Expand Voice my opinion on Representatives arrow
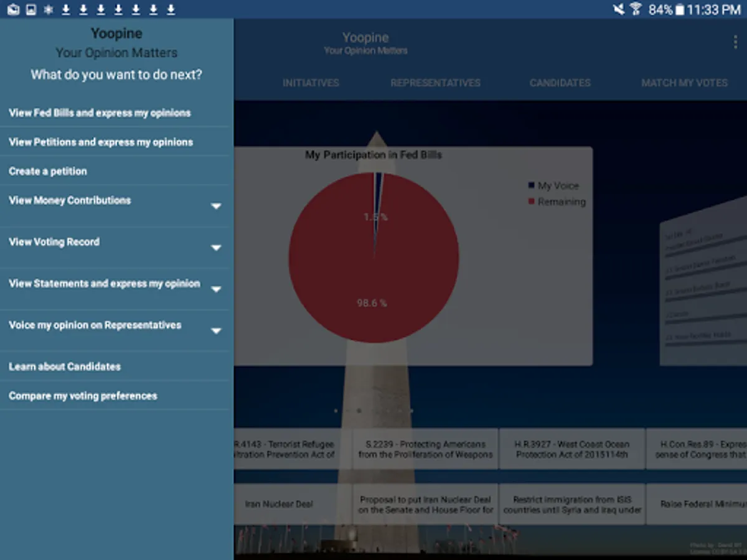Screen dimensions: 747x560 (x=216, y=331)
